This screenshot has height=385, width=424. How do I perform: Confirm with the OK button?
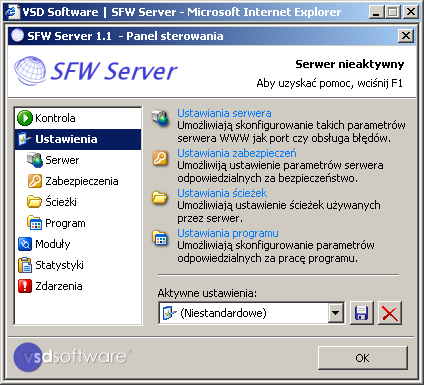coord(363,358)
